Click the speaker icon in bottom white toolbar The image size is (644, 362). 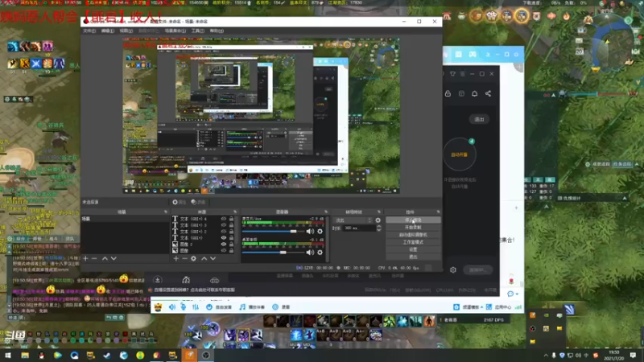tap(172, 307)
